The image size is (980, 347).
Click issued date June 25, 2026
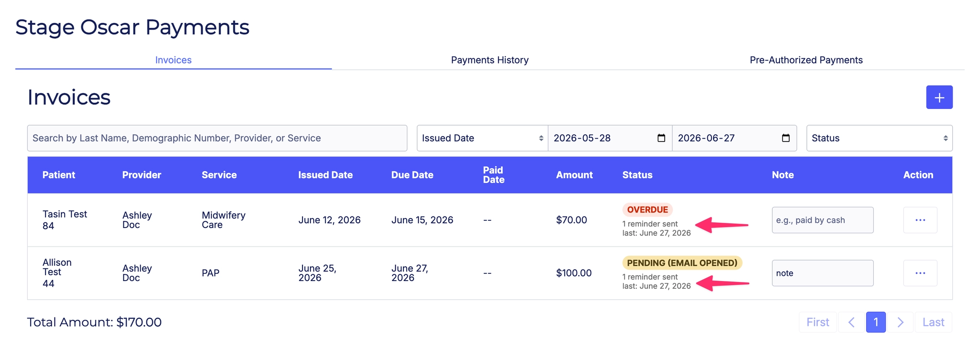pos(317,273)
